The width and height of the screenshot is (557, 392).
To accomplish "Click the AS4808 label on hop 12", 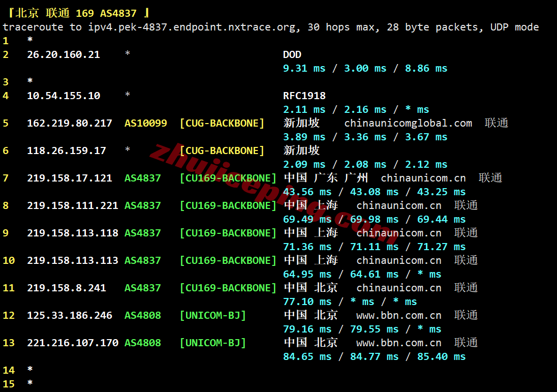I will click(142, 315).
